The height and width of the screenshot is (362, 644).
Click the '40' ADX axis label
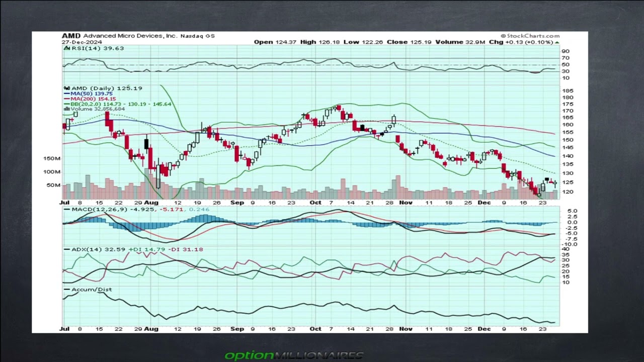[x=566, y=249]
